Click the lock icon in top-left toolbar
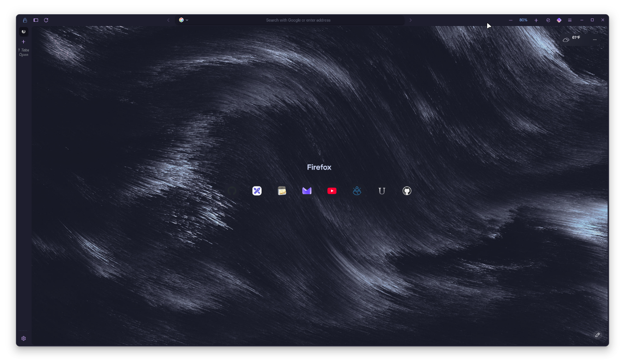This screenshot has height=364, width=625. tap(25, 20)
